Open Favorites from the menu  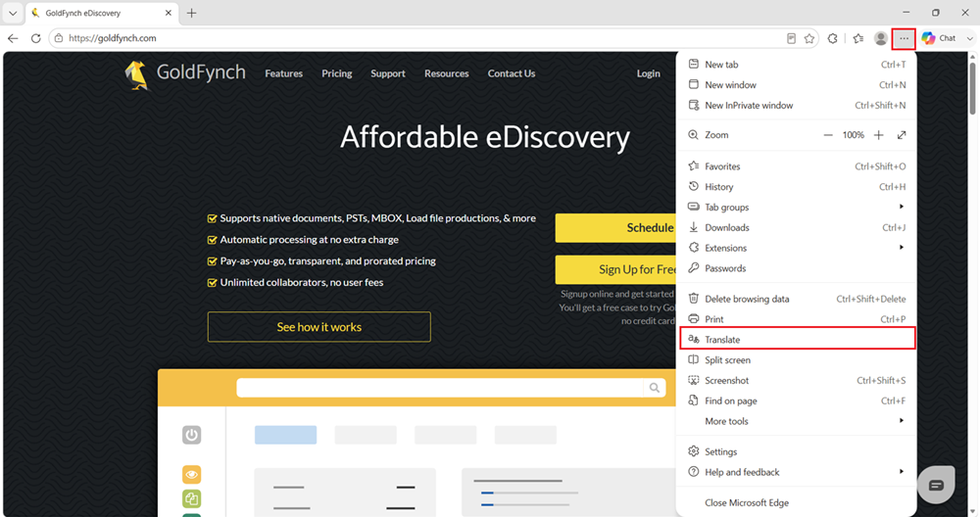(797, 166)
